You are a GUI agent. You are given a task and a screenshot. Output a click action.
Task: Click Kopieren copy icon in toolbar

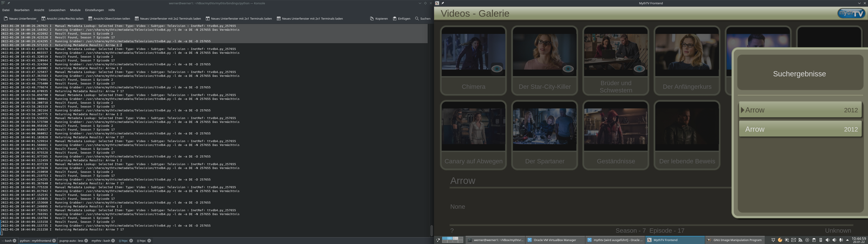(x=372, y=19)
